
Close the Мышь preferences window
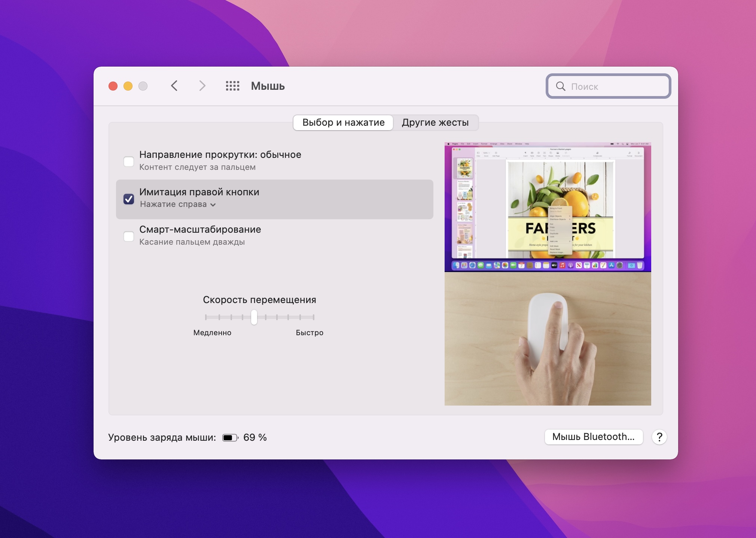[113, 86]
